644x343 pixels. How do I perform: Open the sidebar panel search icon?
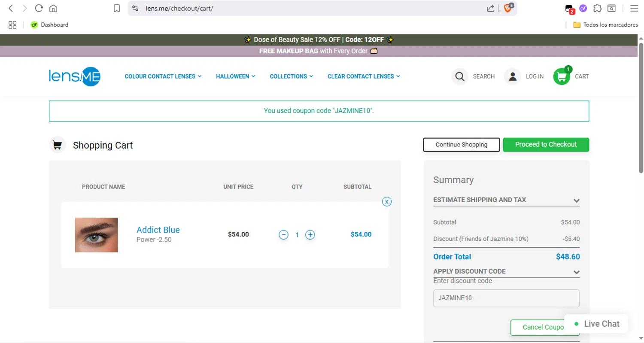[611, 8]
